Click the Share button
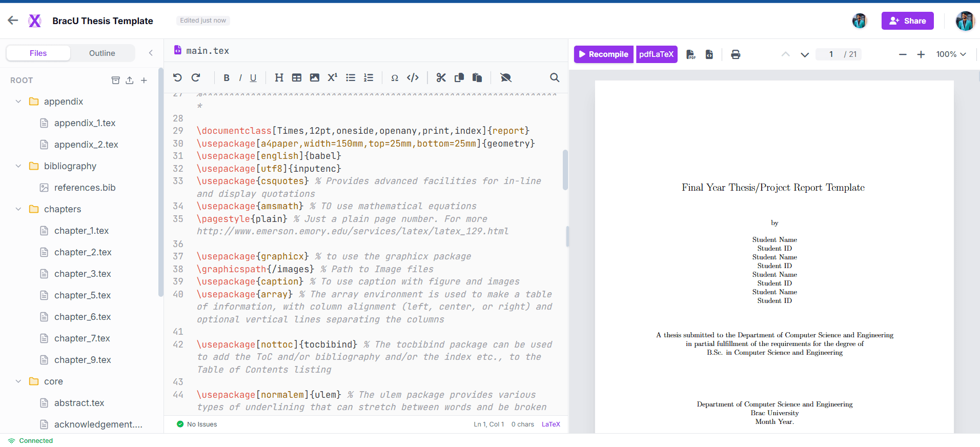Image resolution: width=980 pixels, height=447 pixels. click(x=908, y=21)
